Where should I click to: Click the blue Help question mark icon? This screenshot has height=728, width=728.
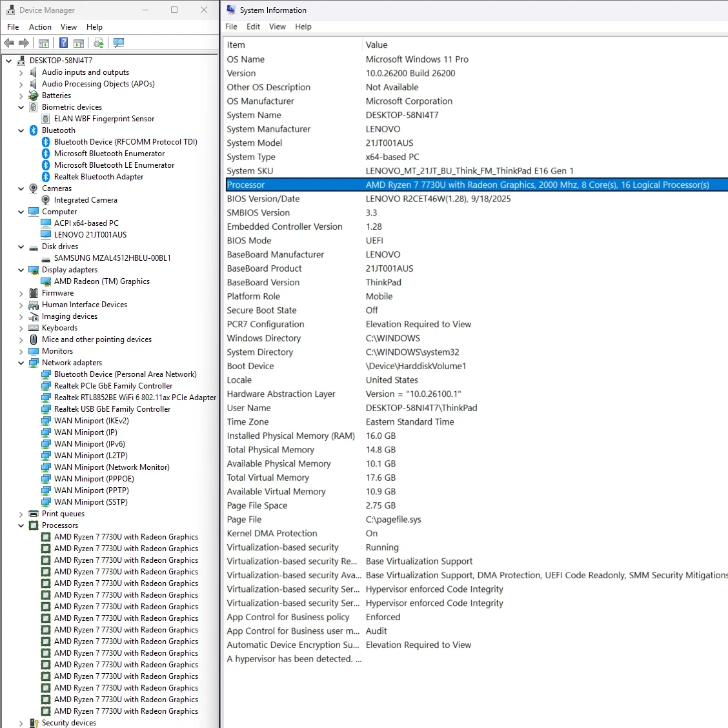pyautogui.click(x=63, y=43)
